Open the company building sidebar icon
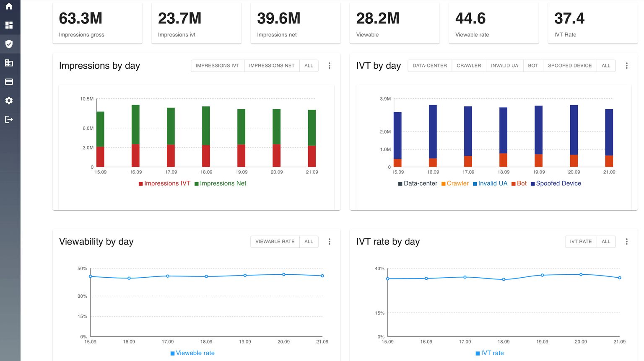644x361 pixels. tap(9, 63)
